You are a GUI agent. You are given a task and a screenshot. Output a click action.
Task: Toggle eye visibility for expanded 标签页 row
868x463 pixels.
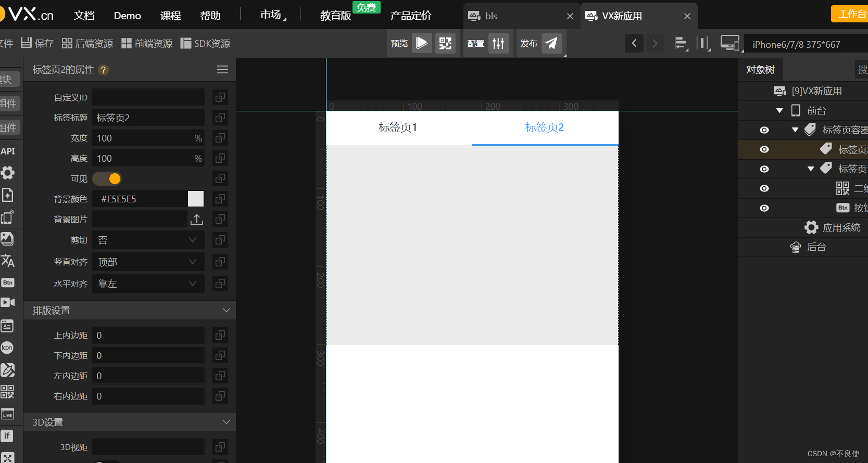(x=764, y=169)
